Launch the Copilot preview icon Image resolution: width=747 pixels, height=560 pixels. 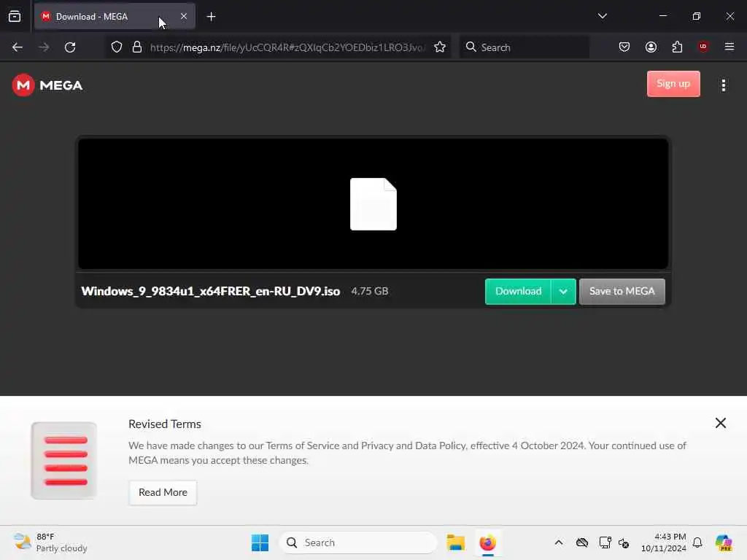(723, 542)
